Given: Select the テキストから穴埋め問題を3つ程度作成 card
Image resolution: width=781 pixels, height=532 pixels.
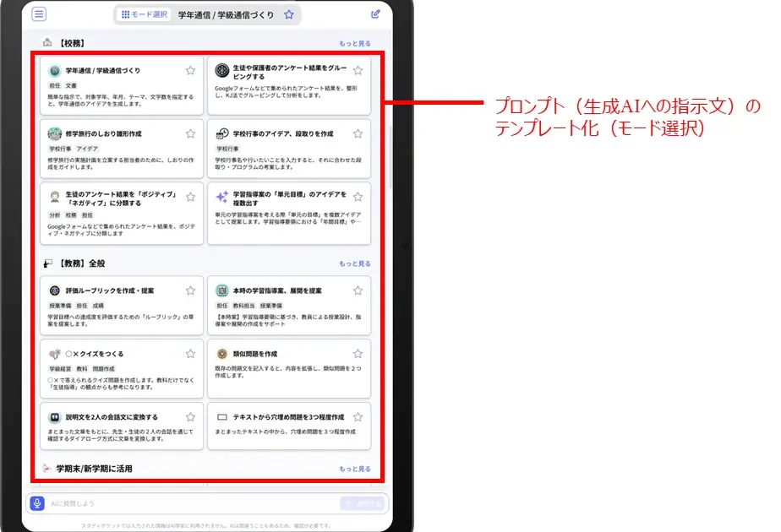Looking at the screenshot, I should (288, 425).
